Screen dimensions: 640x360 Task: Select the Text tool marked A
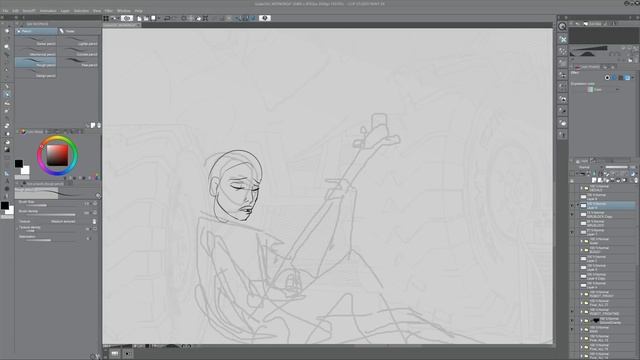7,181
